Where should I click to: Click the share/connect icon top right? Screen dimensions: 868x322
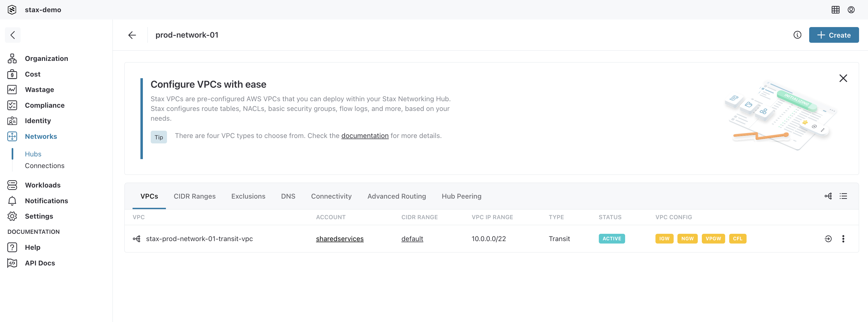point(828,196)
